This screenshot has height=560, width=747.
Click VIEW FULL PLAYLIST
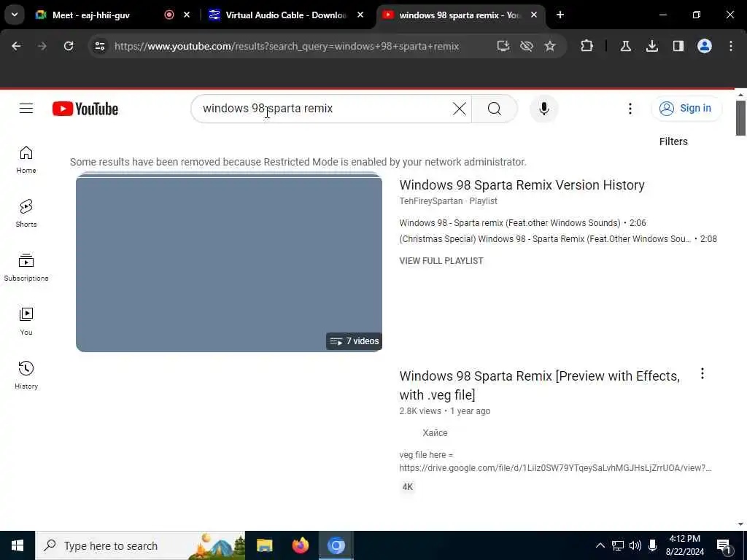click(x=441, y=261)
